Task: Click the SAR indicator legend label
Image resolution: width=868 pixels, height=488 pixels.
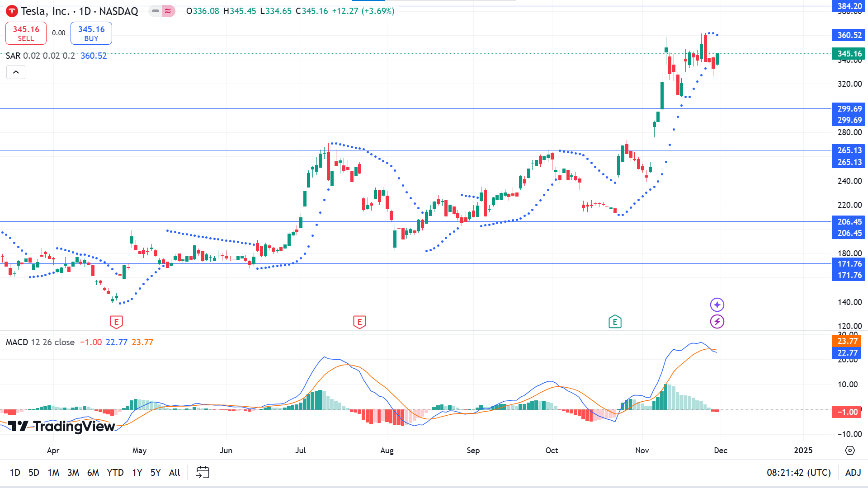Action: tap(13, 56)
